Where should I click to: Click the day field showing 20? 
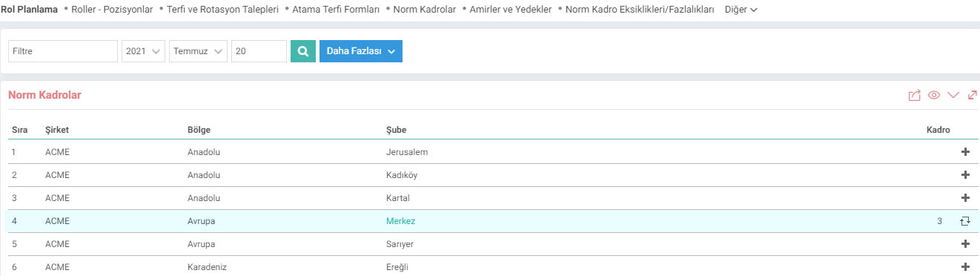click(259, 51)
